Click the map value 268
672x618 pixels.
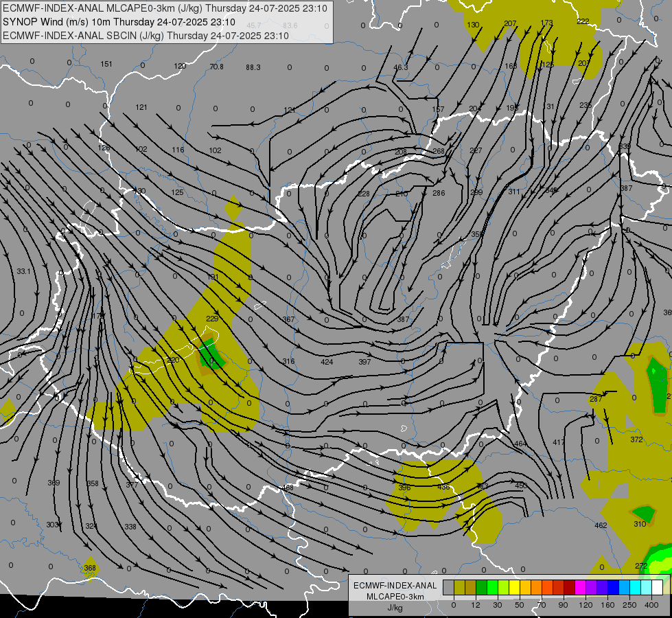pyautogui.click(x=439, y=151)
